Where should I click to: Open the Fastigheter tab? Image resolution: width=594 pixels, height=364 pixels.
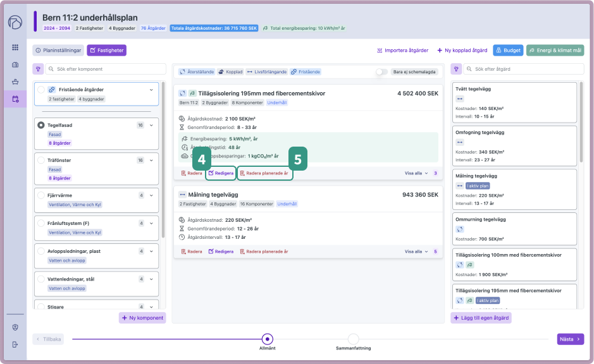point(107,51)
